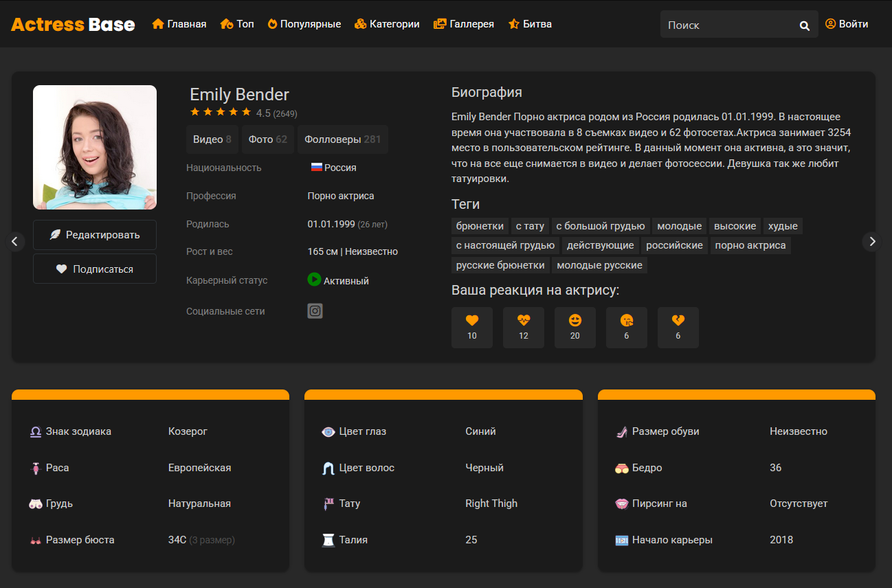Viewport: 892px width, 588px height.
Task: Go to Популярные in the navigation
Action: point(304,24)
